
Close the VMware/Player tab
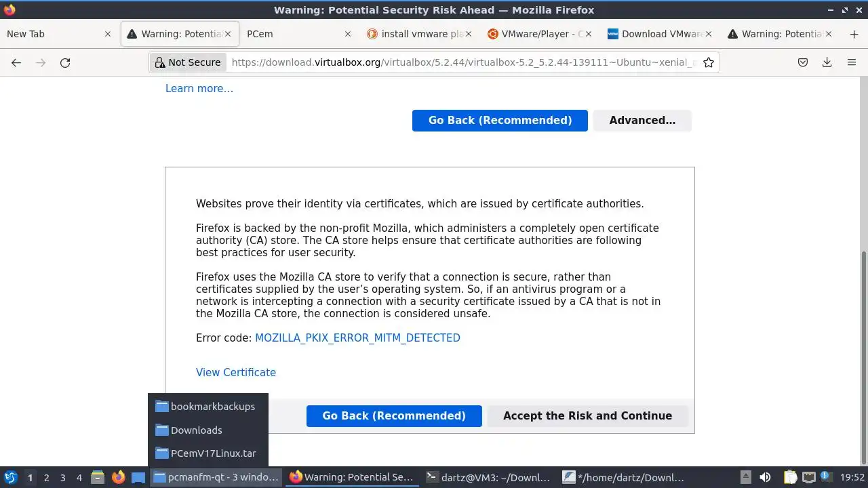click(588, 34)
